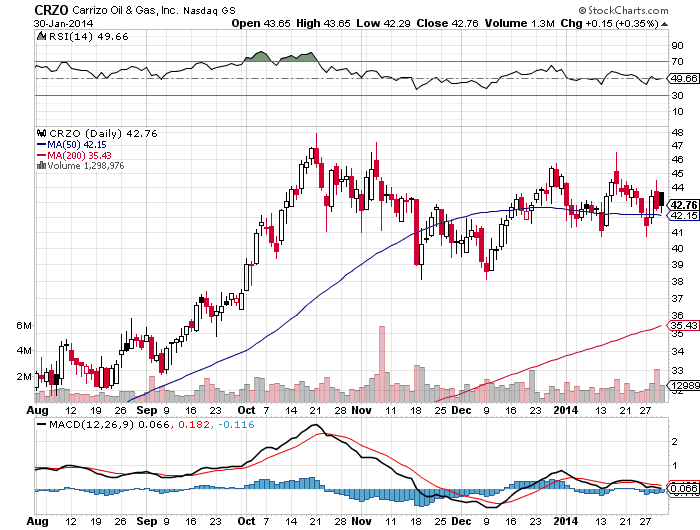
Task: Click the MA(50) 42.15 legend text
Action: coord(77,145)
